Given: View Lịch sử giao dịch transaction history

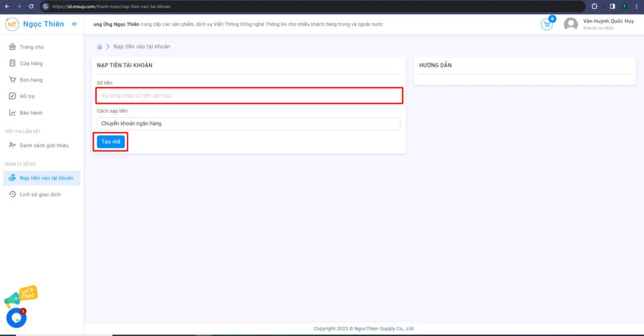Looking at the screenshot, I should [40, 194].
